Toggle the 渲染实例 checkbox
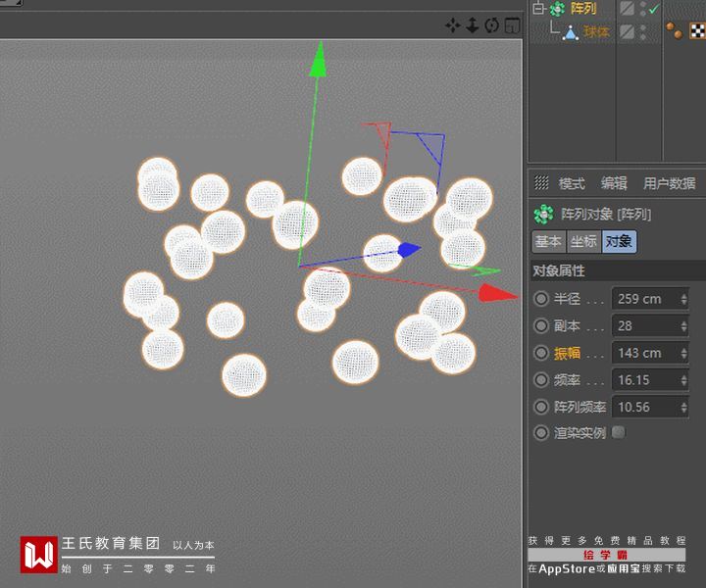Screen dimensions: 706x588 618,432
